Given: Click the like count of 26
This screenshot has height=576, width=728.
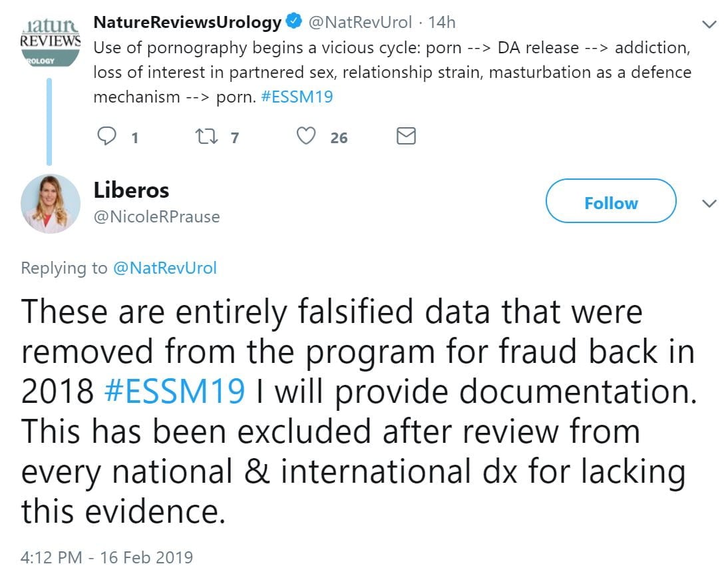Looking at the screenshot, I should [x=339, y=138].
